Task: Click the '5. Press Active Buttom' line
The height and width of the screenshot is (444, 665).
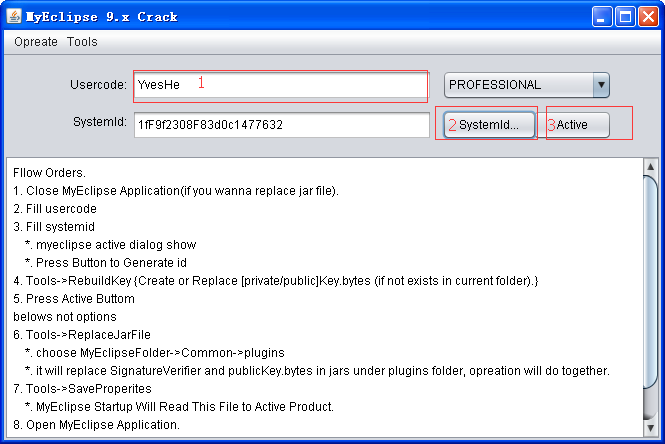Action: [74, 299]
